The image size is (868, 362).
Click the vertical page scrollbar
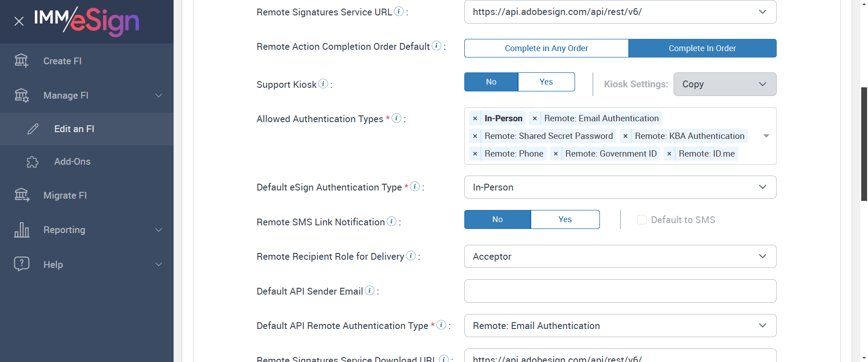(864, 144)
